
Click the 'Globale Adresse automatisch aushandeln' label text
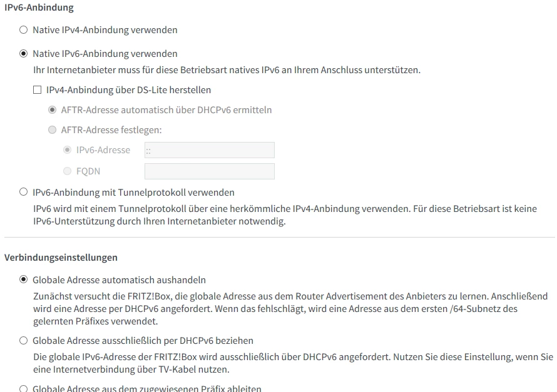pos(119,280)
